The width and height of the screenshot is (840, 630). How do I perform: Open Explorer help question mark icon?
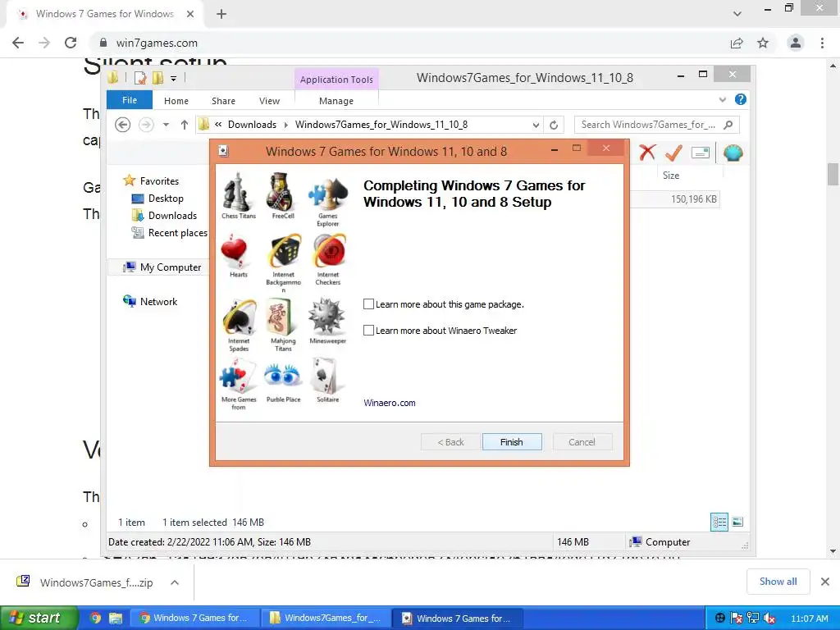click(741, 99)
